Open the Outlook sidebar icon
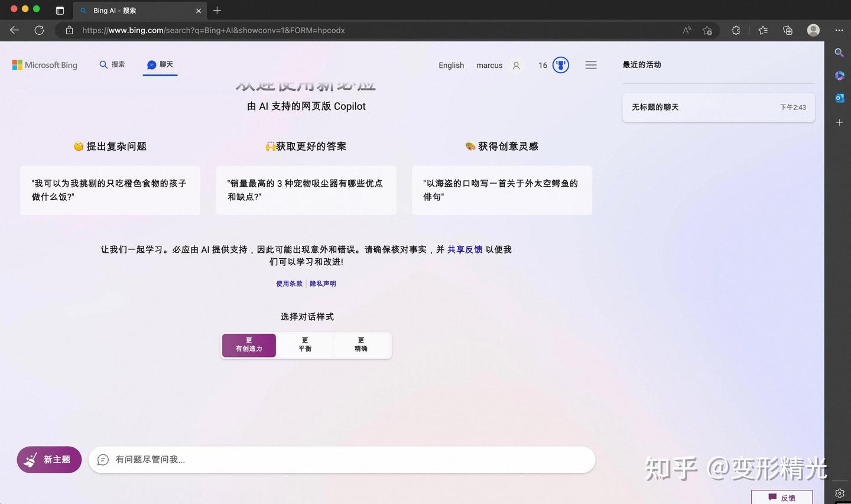This screenshot has width=851, height=504. coord(839,98)
